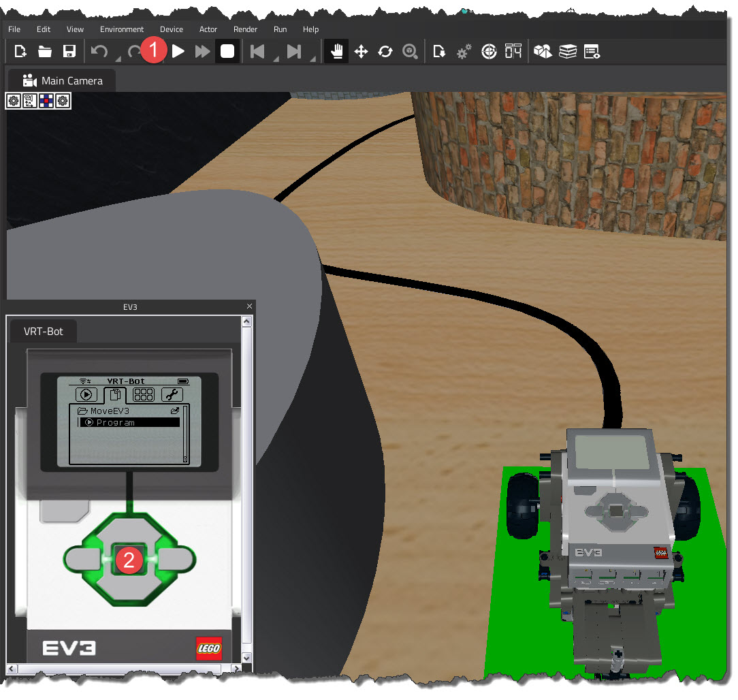
Task: Open the Help menu
Action: pos(310,29)
